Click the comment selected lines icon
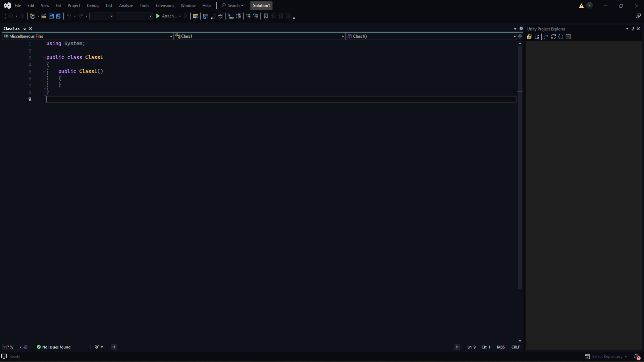The width and height of the screenshot is (644, 362). (x=248, y=16)
